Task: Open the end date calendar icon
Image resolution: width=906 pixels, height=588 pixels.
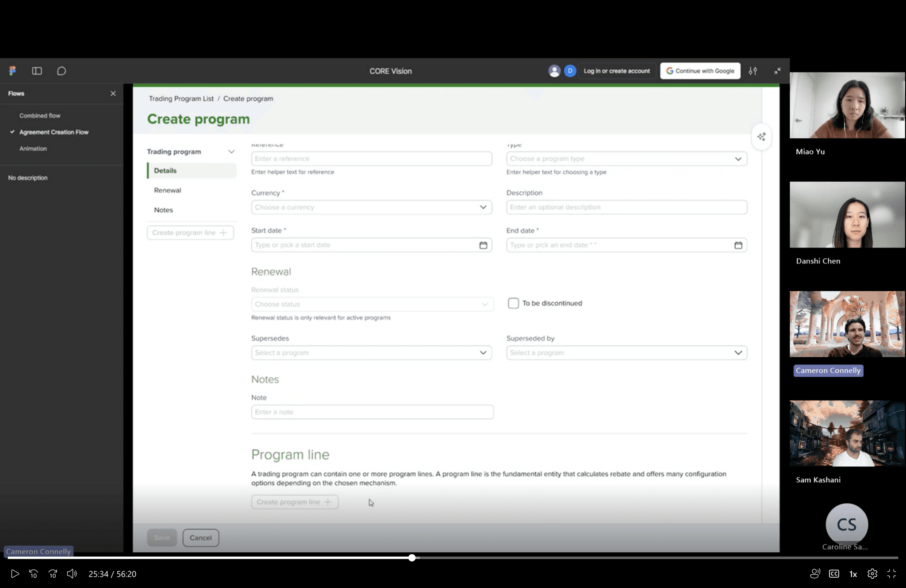Action: point(738,245)
